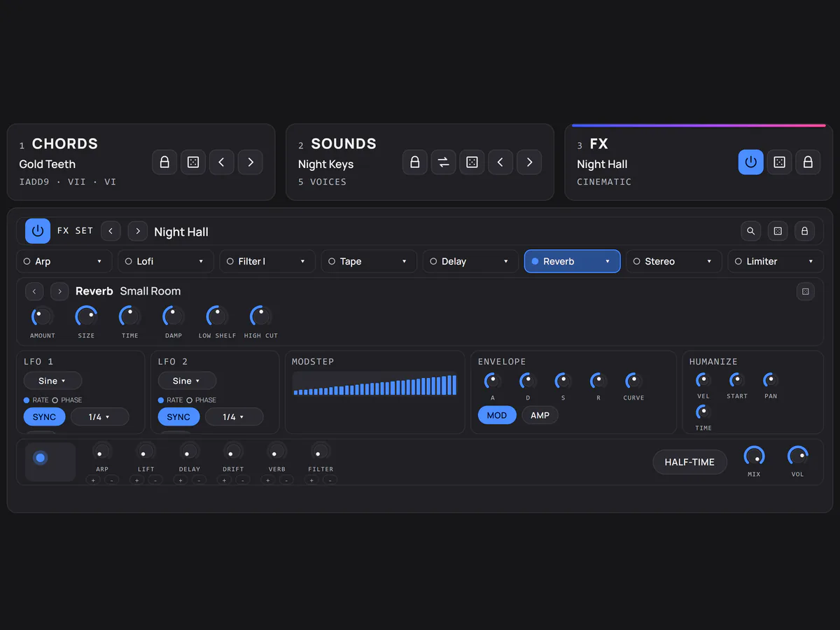Image resolution: width=840 pixels, height=630 pixels.
Task: Toggle SYNC in LFO 1
Action: click(x=44, y=416)
